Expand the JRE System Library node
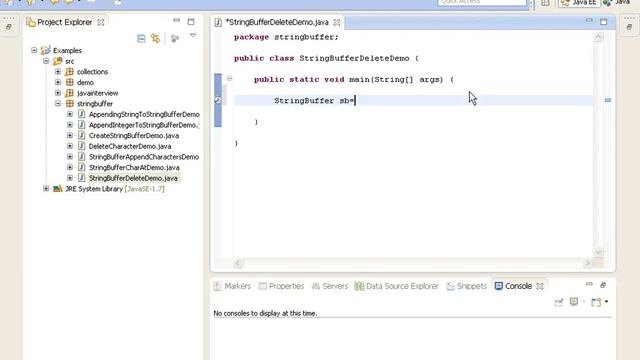The image size is (640, 360). click(x=46, y=189)
